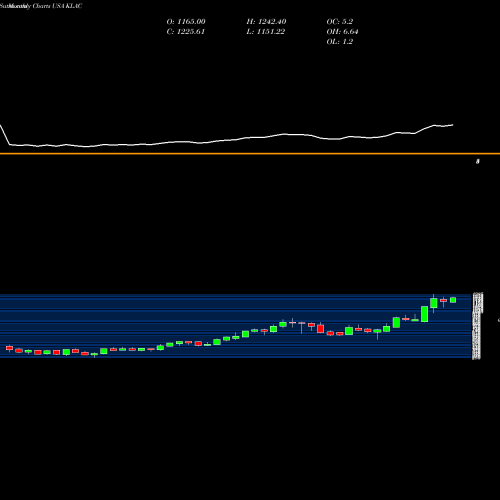The image size is (500, 500).
Task: Click the Charts USA KLAC title text
Action: pyautogui.click(x=57, y=6)
